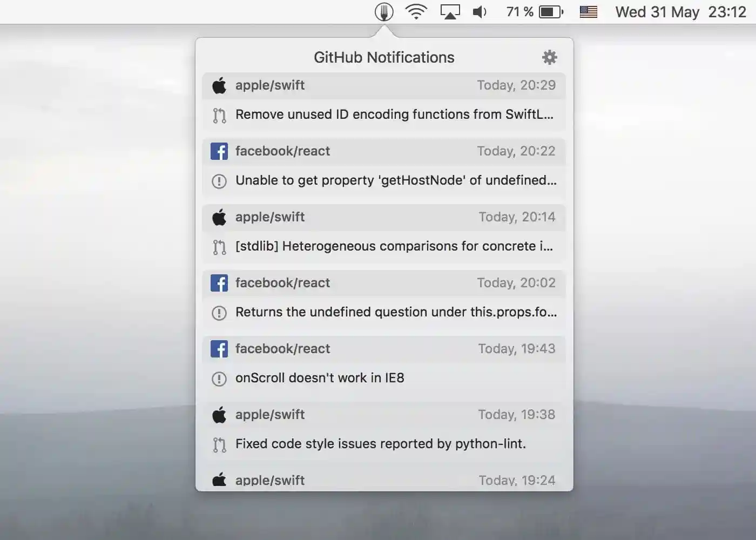This screenshot has width=756, height=540.
Task: Click the AirPlay screen mirroring icon
Action: [x=449, y=11]
